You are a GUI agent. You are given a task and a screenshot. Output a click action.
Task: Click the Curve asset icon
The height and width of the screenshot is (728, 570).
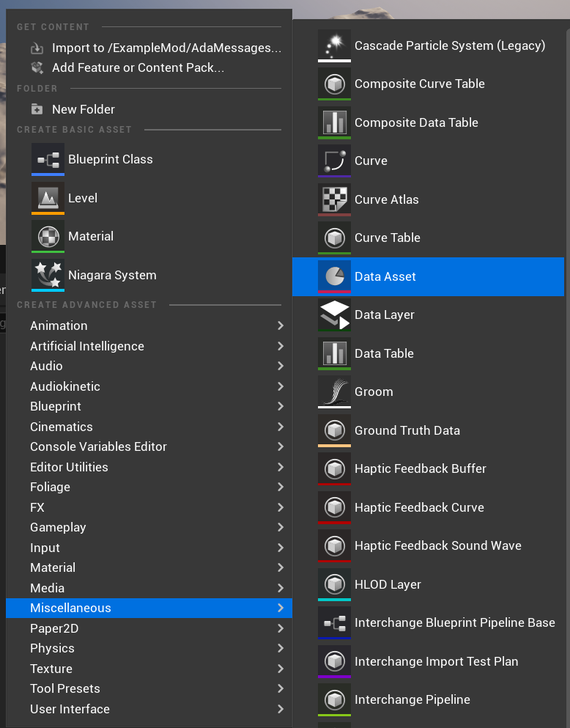point(334,161)
